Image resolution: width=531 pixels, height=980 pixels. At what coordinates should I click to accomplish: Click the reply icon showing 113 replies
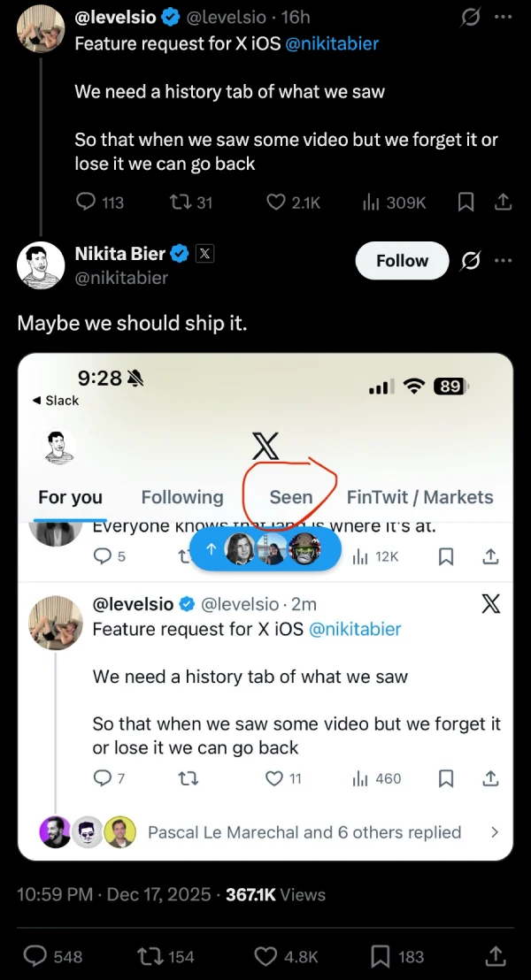point(86,203)
